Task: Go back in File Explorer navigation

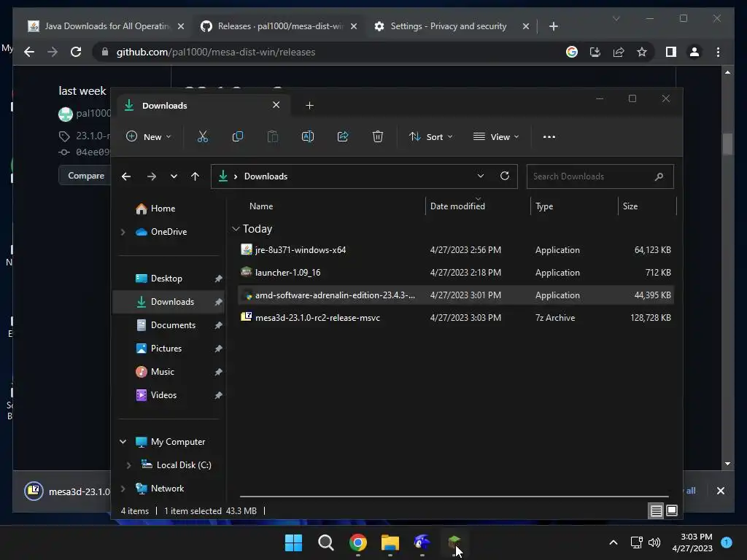Action: pos(126,176)
